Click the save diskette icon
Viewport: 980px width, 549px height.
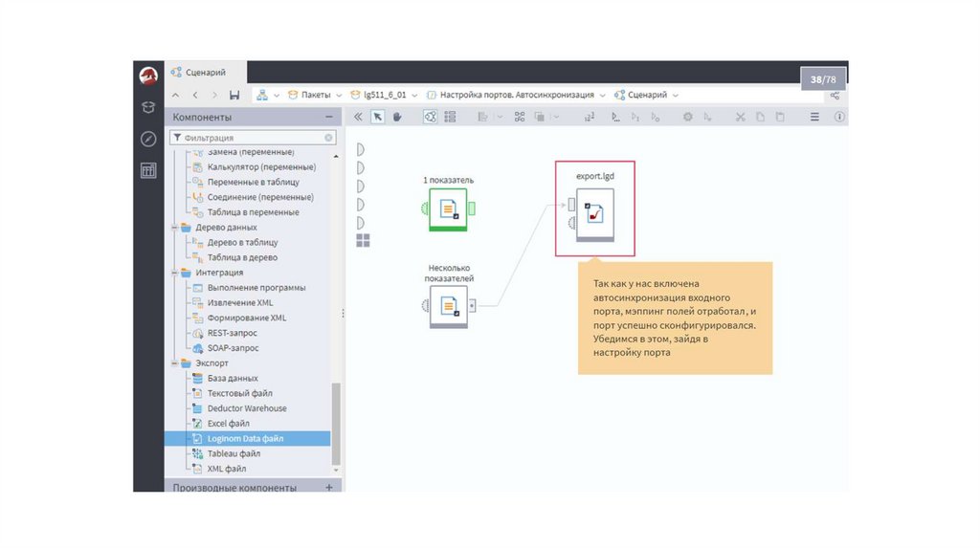point(234,96)
